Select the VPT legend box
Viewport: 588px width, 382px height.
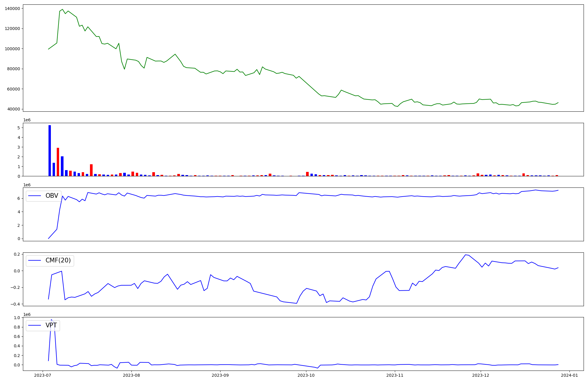click(x=43, y=326)
